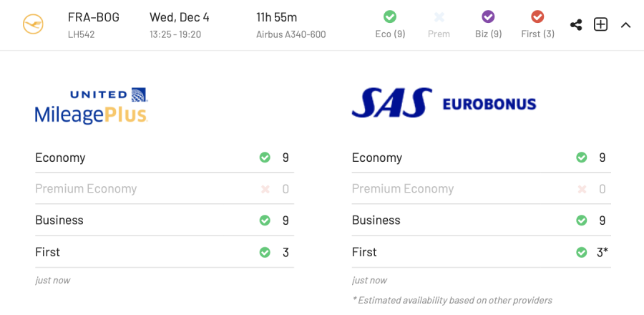The width and height of the screenshot is (644, 315).
Task: Collapse the flight details chevron
Action: [625, 25]
